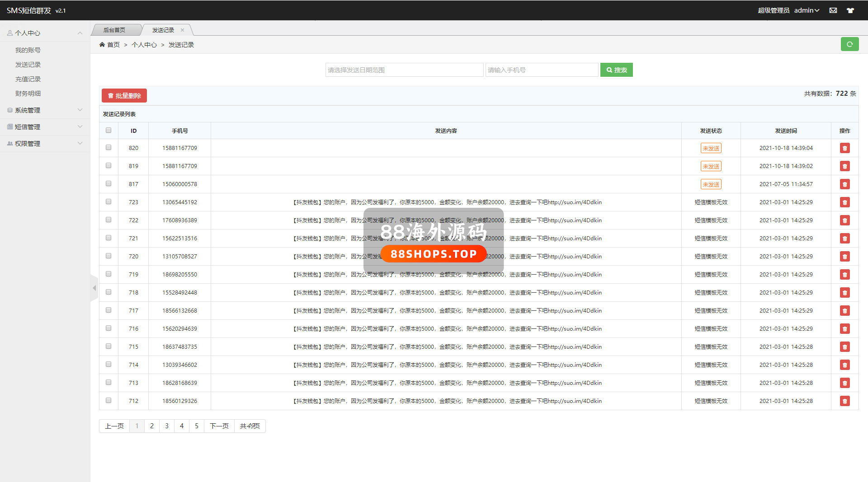868x482 pixels.
Task: Collapse the sidebar with the left arrow handle
Action: pos(94,288)
